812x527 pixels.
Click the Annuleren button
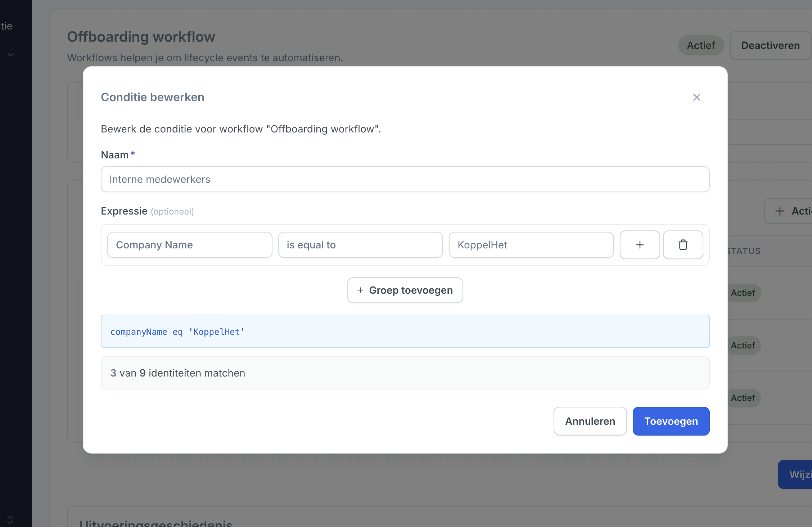click(590, 421)
